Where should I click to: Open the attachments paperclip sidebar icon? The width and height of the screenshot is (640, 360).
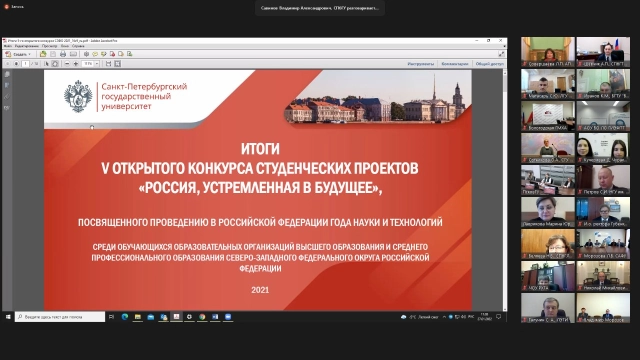pos(7,97)
